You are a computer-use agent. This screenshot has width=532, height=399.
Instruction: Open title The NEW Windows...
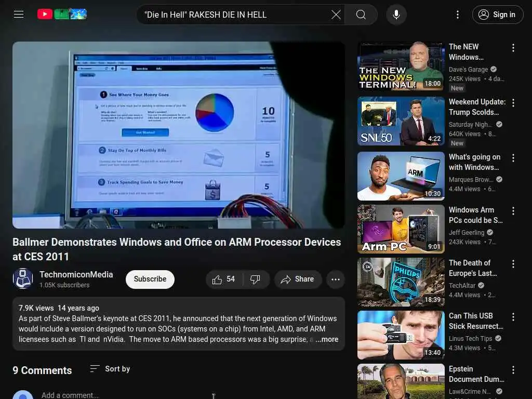(466, 52)
